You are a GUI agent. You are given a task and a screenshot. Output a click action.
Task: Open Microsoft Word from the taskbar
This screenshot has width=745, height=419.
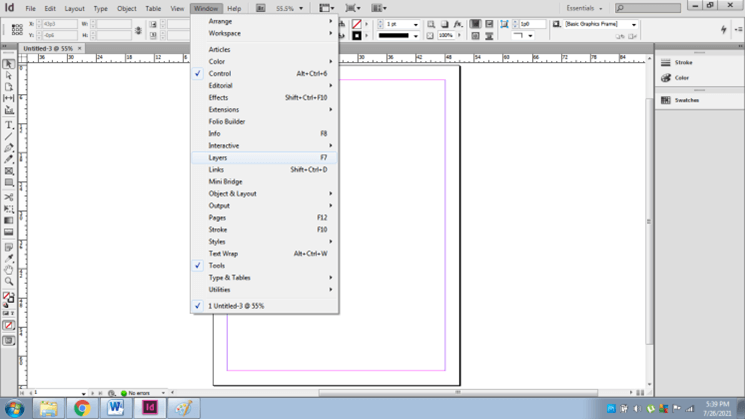pyautogui.click(x=115, y=408)
